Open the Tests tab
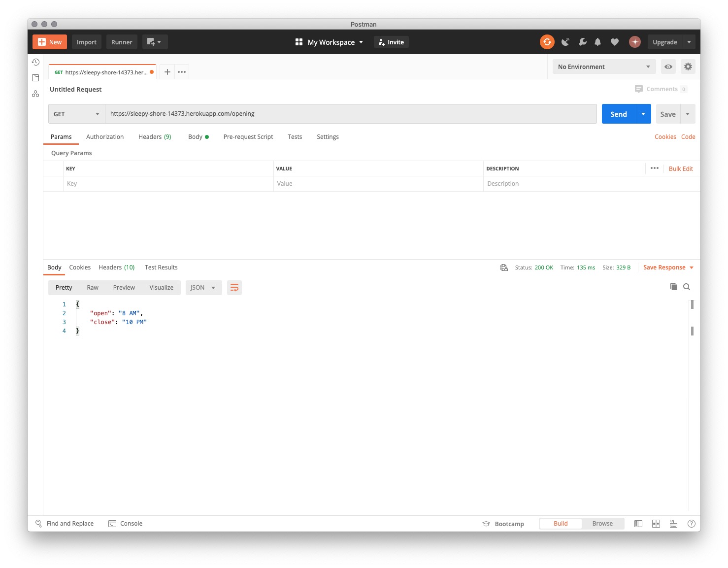This screenshot has height=568, width=728. click(295, 136)
